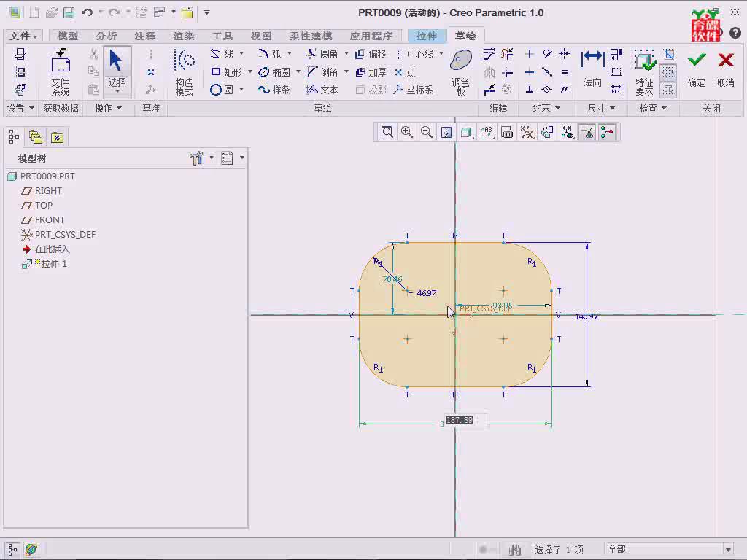The height and width of the screenshot is (560, 747).
Task: Open the 中心线 centerline dropdown arrow
Action: (441, 54)
